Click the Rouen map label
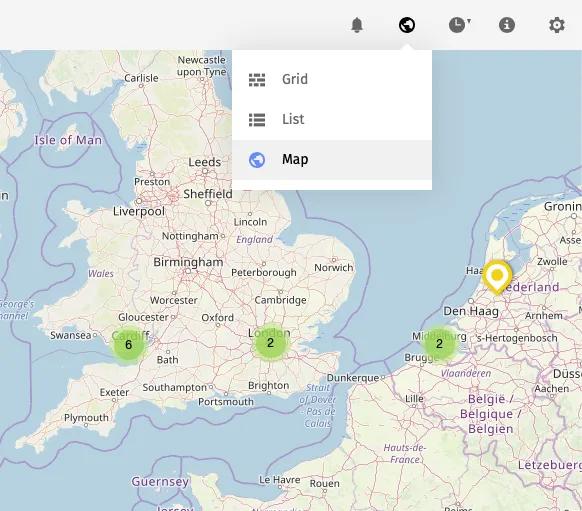Viewport: 582px width, 511px height. 324,484
